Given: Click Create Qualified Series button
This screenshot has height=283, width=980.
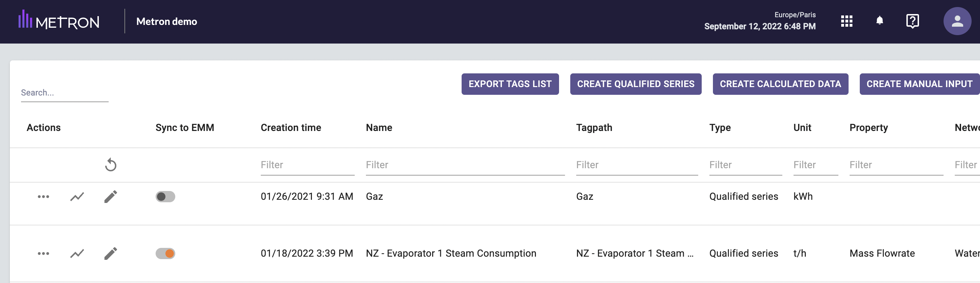Looking at the screenshot, I should click(x=635, y=84).
